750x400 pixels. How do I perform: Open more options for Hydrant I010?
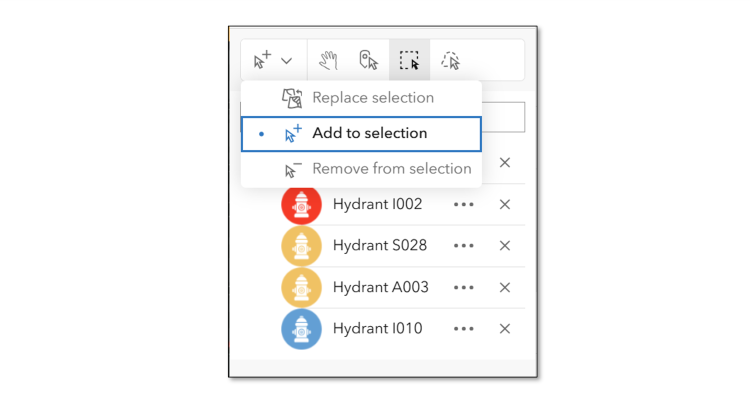pyautogui.click(x=463, y=329)
